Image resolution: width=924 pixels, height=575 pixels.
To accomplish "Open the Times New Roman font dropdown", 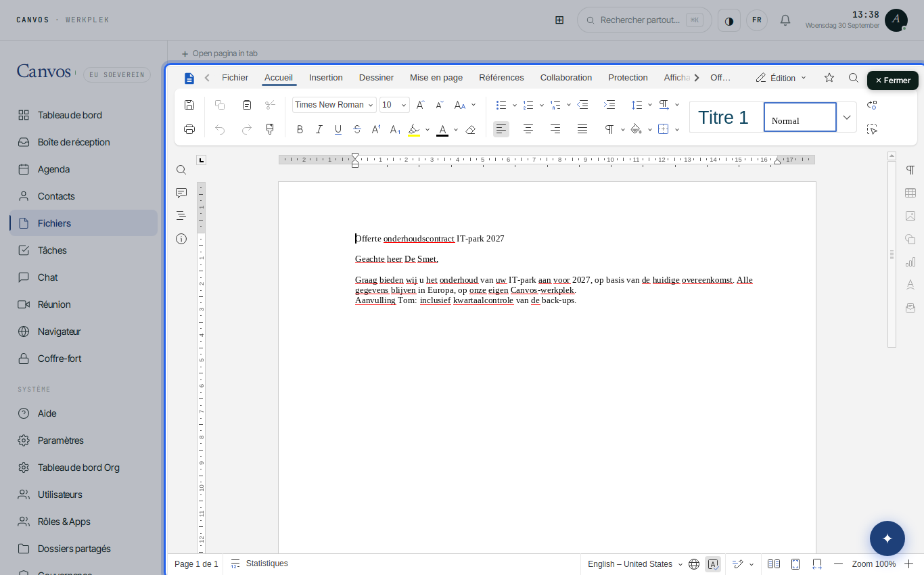I will click(334, 105).
